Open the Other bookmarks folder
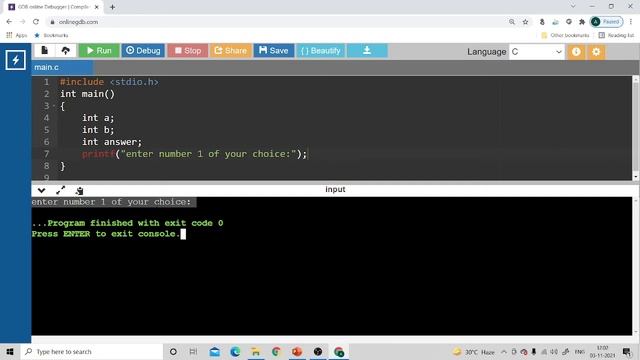640x360 pixels. [565, 36]
